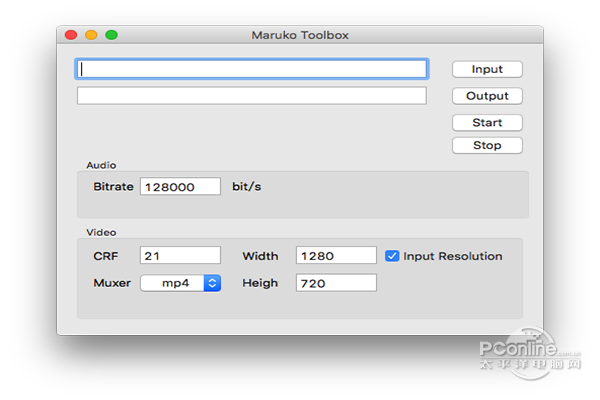Close the Maruko Toolbox window
Viewport: 600px width, 400px height.
71,35
